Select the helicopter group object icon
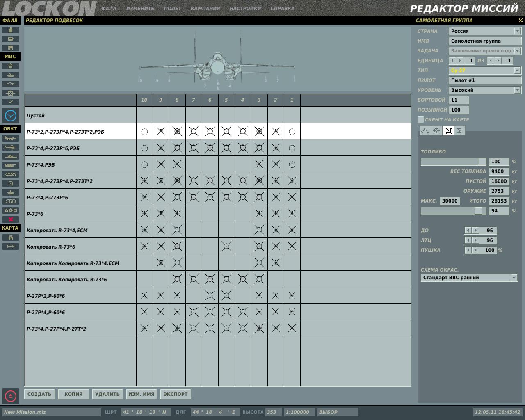525x420 pixels. coord(11,147)
